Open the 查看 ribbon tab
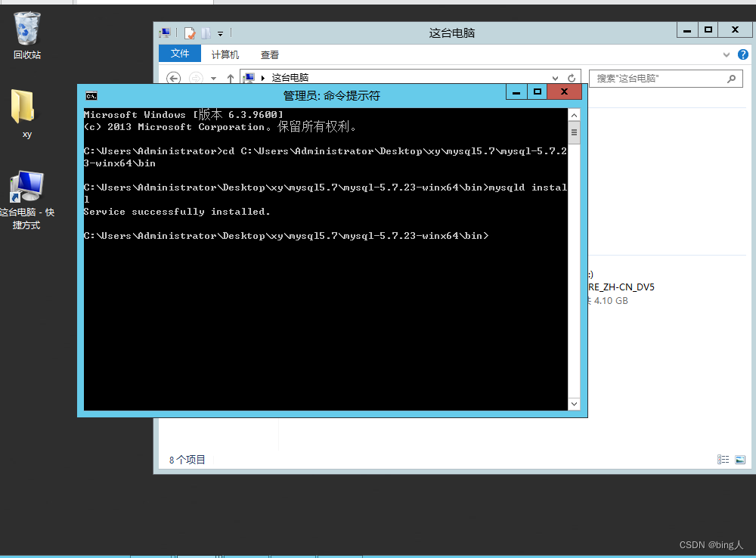Image resolution: width=756 pixels, height=558 pixels. pyautogui.click(x=270, y=54)
